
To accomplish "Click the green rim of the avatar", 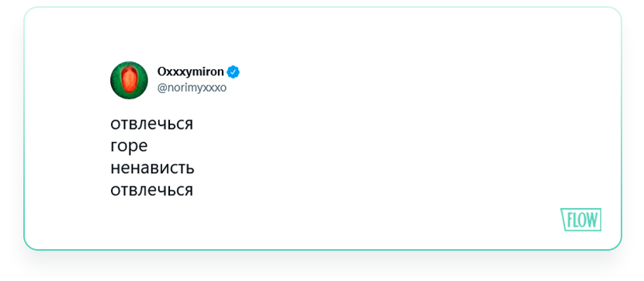I will [x=116, y=81].
